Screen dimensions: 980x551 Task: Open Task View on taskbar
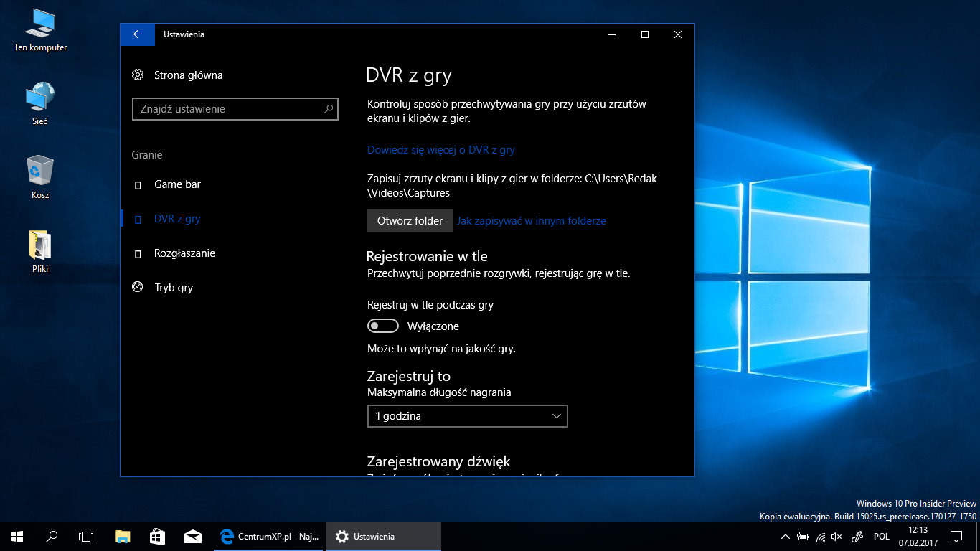[x=86, y=537]
